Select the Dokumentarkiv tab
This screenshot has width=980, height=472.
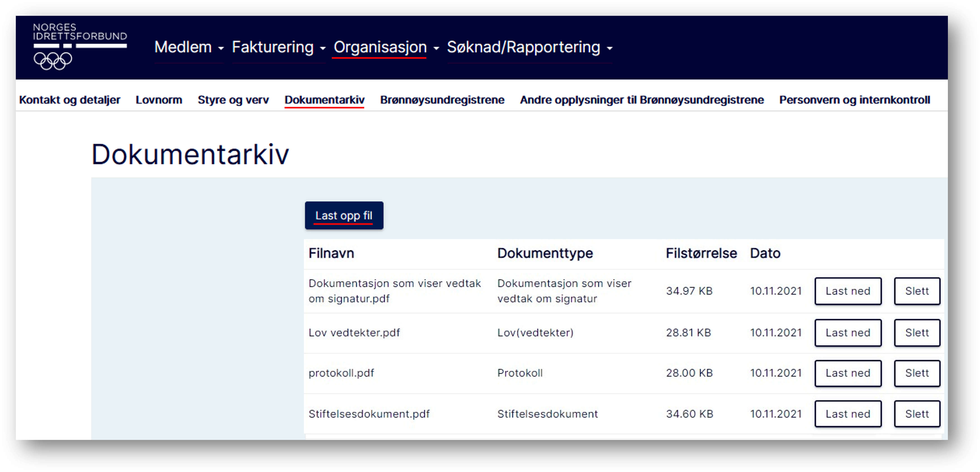[x=324, y=100]
